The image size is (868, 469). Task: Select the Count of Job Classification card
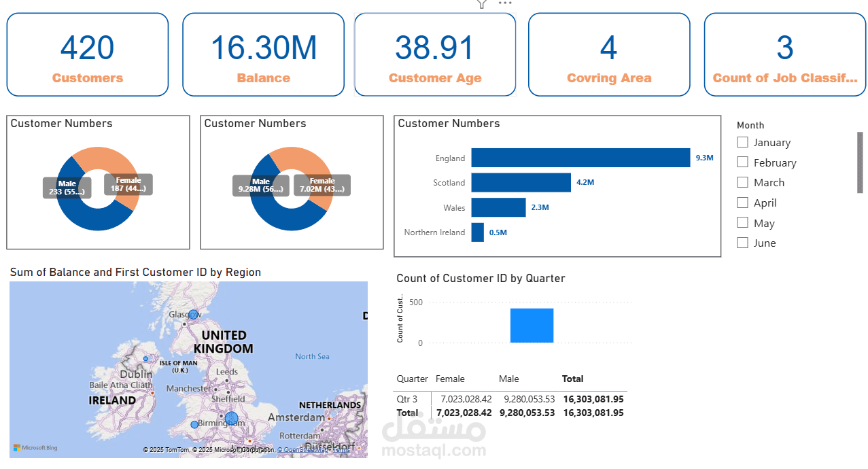coord(784,54)
